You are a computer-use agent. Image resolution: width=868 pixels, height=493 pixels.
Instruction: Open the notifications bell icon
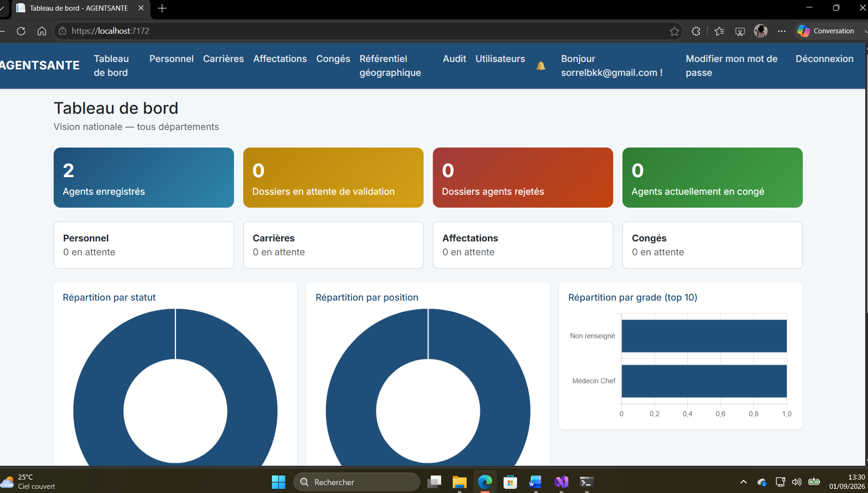[541, 66]
